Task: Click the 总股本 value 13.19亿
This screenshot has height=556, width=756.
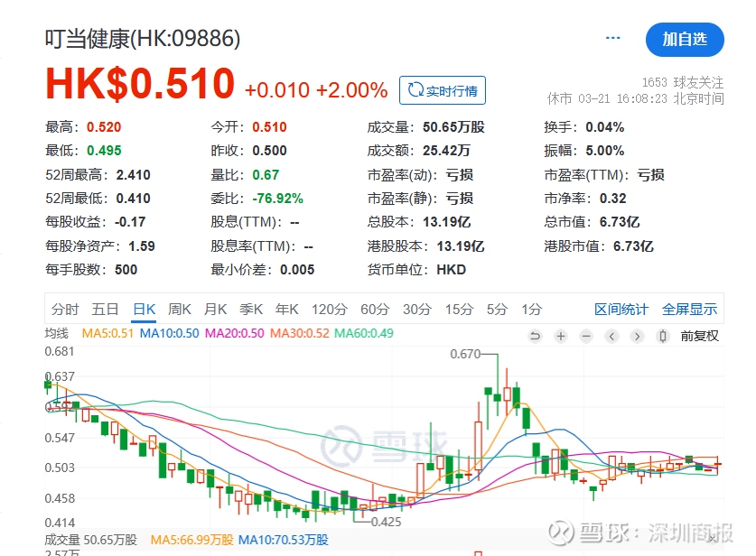Action: [x=446, y=222]
